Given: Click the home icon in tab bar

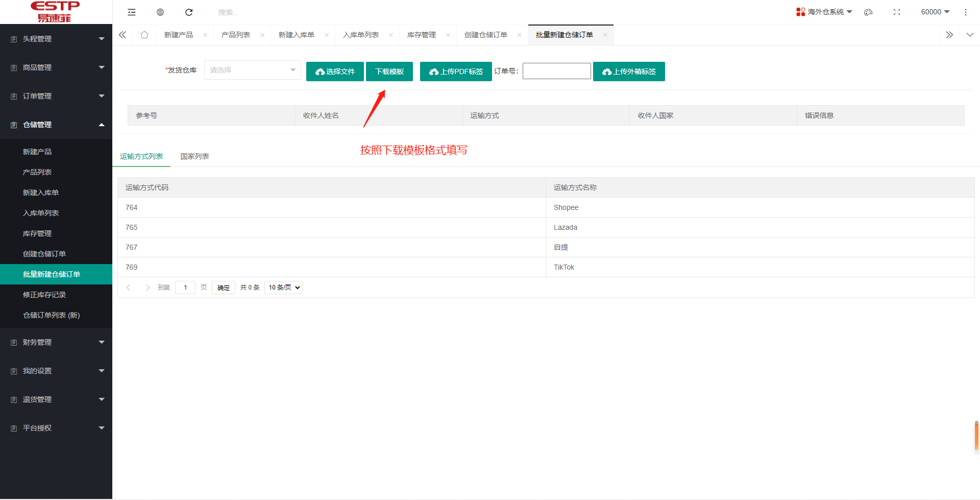Looking at the screenshot, I should point(144,34).
